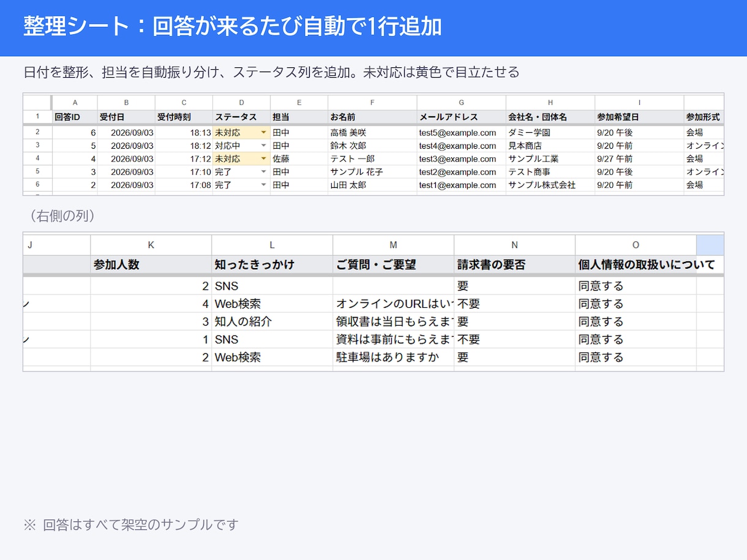Click the 請求書の要否 header cell
This screenshot has width=747, height=560.
[514, 264]
